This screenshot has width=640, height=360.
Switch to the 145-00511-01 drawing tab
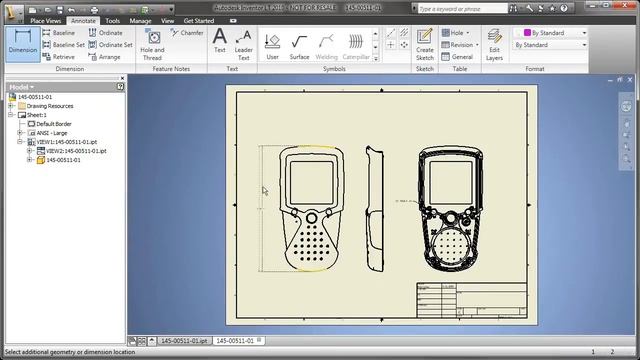[x=239, y=340]
